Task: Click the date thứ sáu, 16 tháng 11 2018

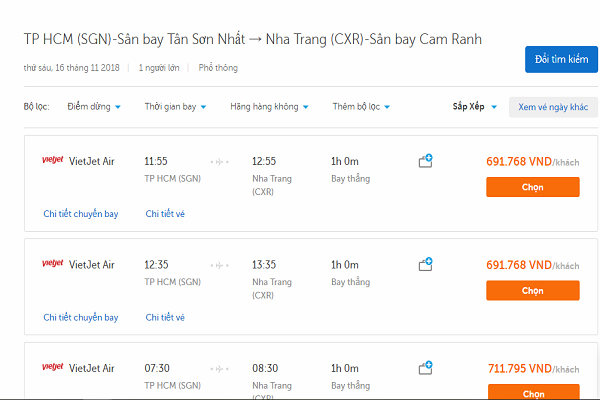Action: pos(72,68)
